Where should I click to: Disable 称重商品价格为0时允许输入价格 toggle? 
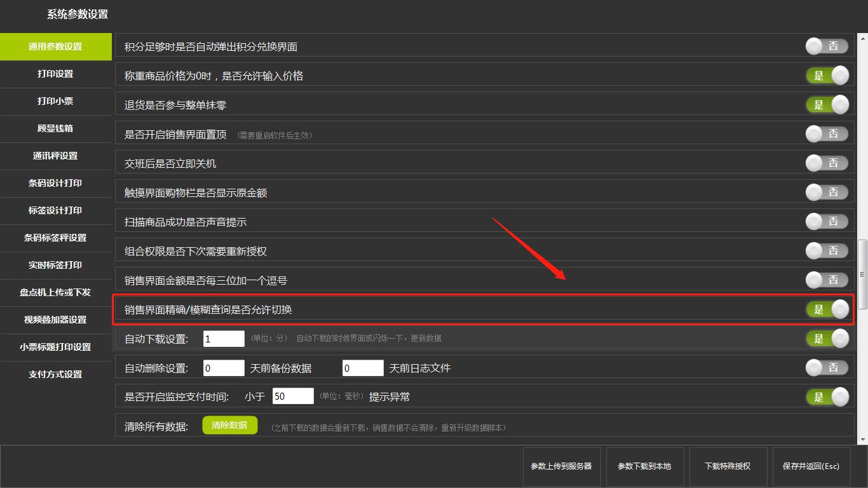[827, 76]
